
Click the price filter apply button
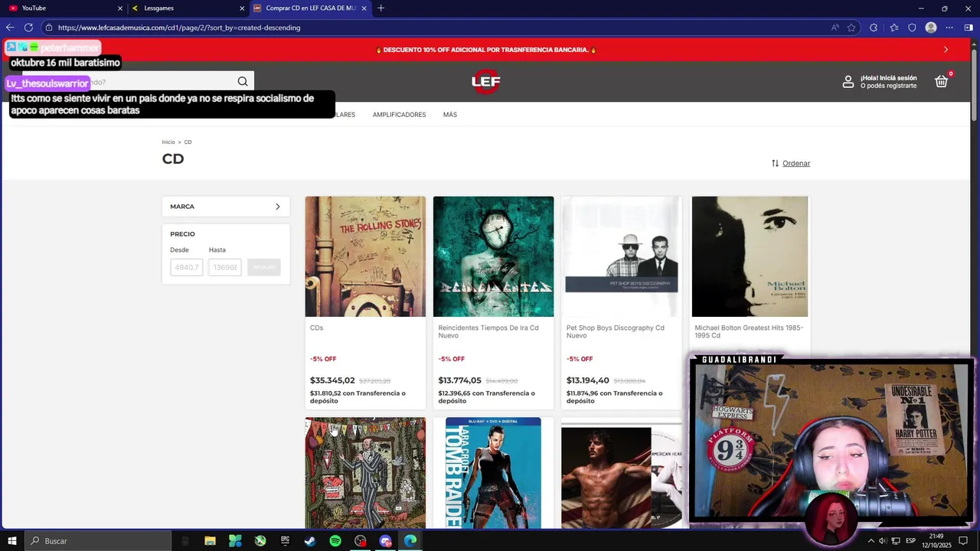tap(264, 267)
